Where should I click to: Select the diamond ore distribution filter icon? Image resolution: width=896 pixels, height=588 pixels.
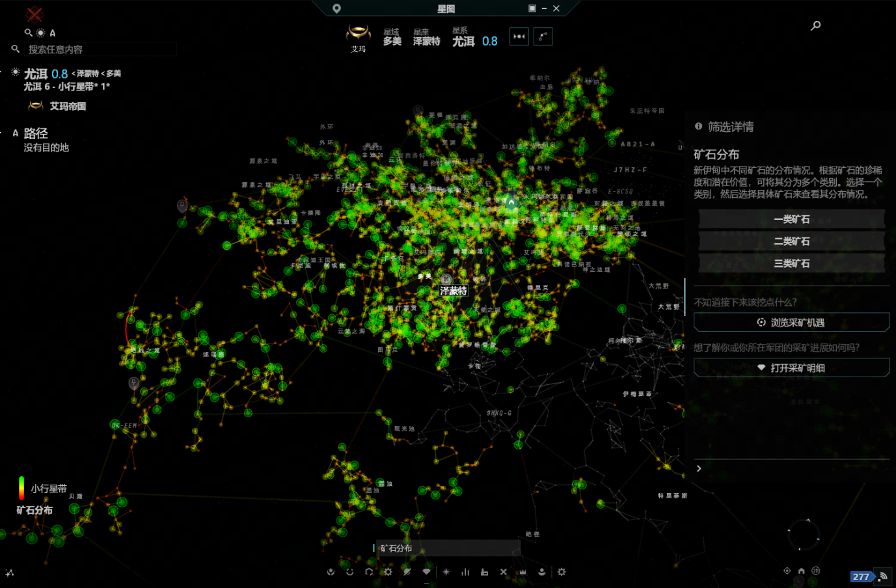tap(426, 572)
